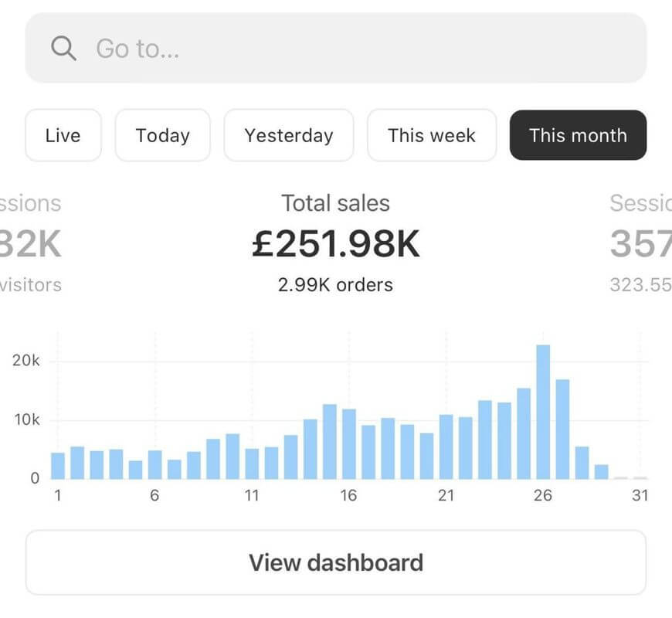Open the This week report
Image resolution: width=672 pixels, height=618 pixels.
point(432,135)
